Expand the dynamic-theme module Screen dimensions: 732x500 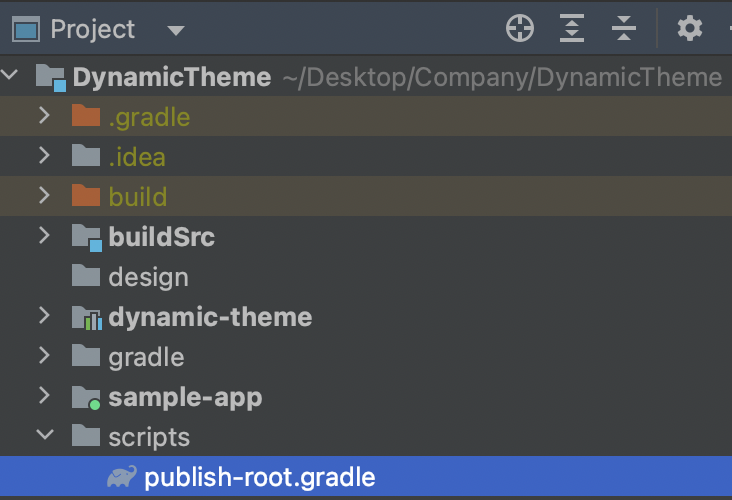click(44, 316)
